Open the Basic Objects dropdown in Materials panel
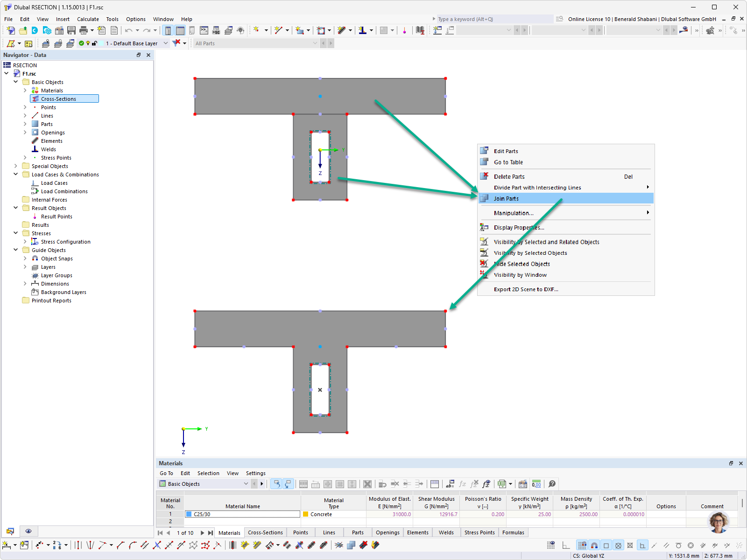Viewport: 747px width, 560px height. click(246, 484)
